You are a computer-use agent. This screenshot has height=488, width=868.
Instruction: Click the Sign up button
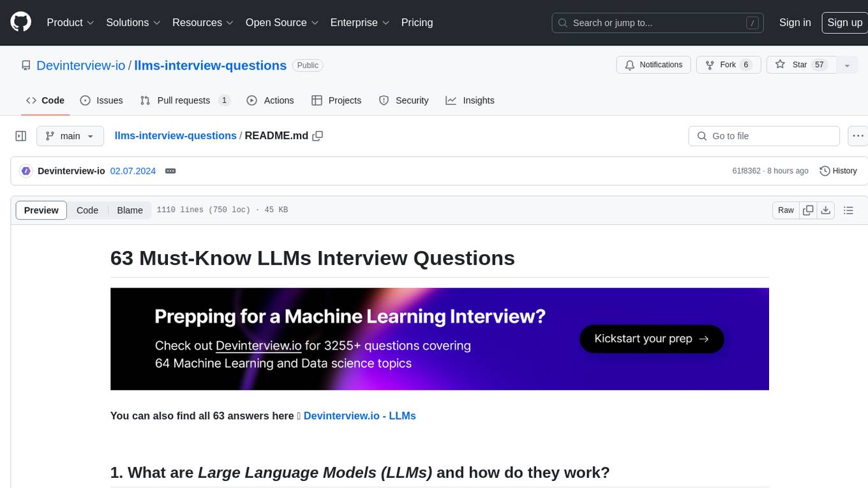point(844,22)
